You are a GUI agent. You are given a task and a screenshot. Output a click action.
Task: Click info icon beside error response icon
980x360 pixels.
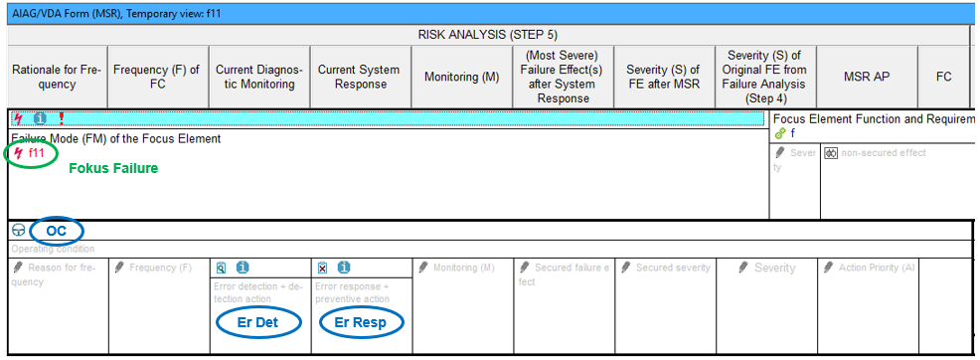(344, 268)
